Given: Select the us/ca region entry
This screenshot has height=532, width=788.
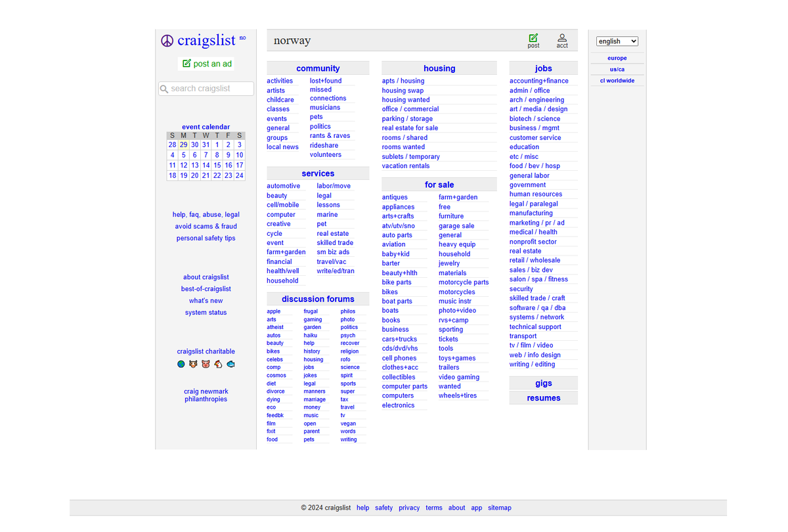Looking at the screenshot, I should [617, 69].
